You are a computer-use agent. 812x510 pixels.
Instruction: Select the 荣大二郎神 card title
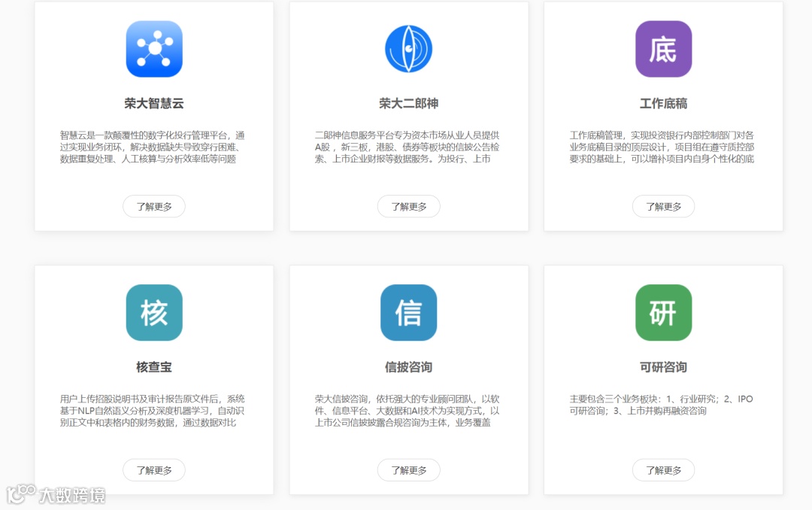[408, 104]
